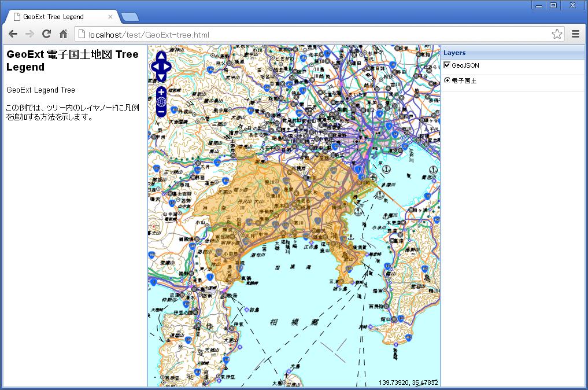
Task: Open a new browser tab
Action: pyautogui.click(x=130, y=17)
